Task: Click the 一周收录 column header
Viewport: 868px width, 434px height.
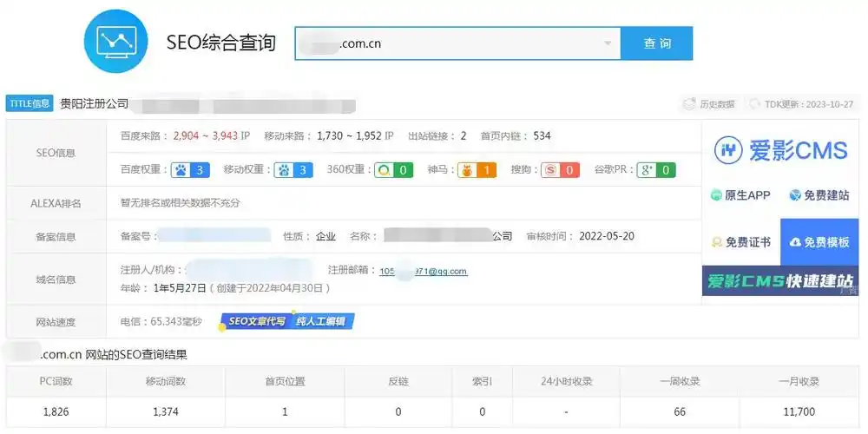Action: pyautogui.click(x=680, y=381)
